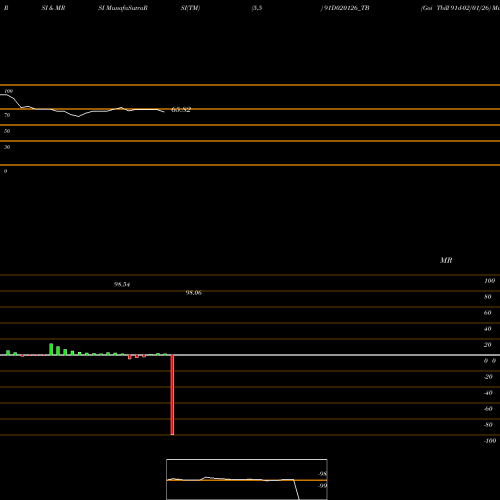Click the 98.06 value label
Viewport: 500px width, 500px height.
coord(194,293)
